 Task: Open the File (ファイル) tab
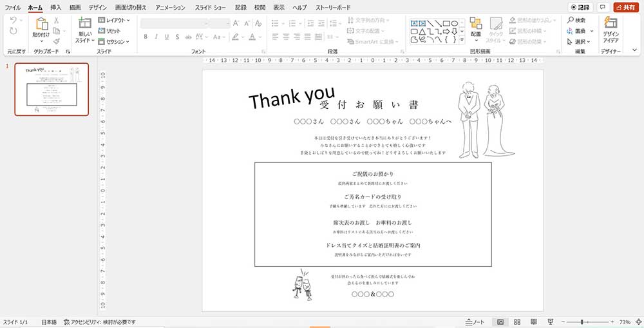[12, 7]
